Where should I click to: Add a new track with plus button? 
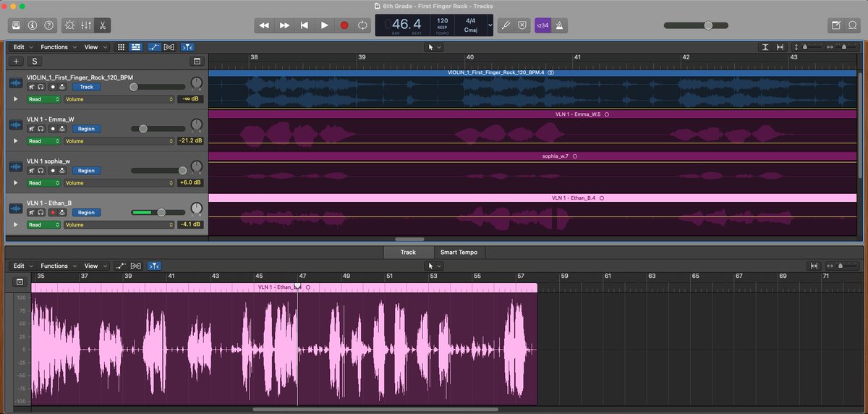click(17, 62)
